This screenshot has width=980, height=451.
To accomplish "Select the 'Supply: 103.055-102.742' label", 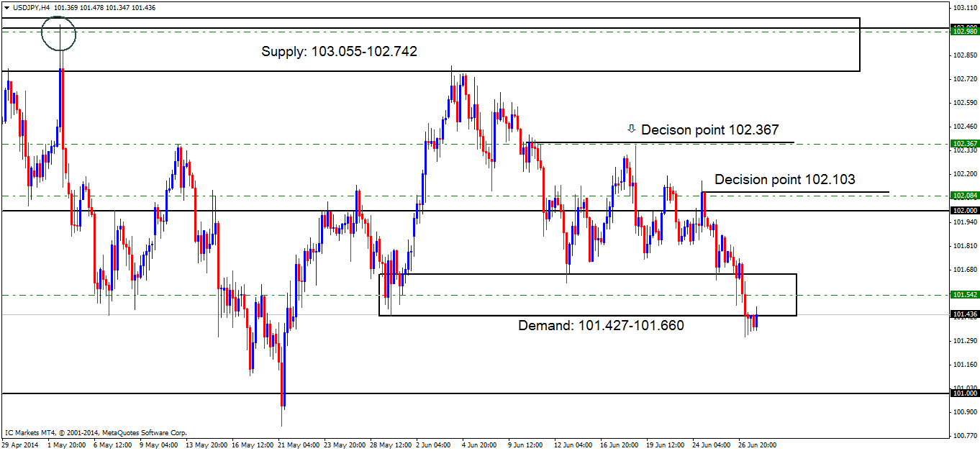I will [339, 52].
